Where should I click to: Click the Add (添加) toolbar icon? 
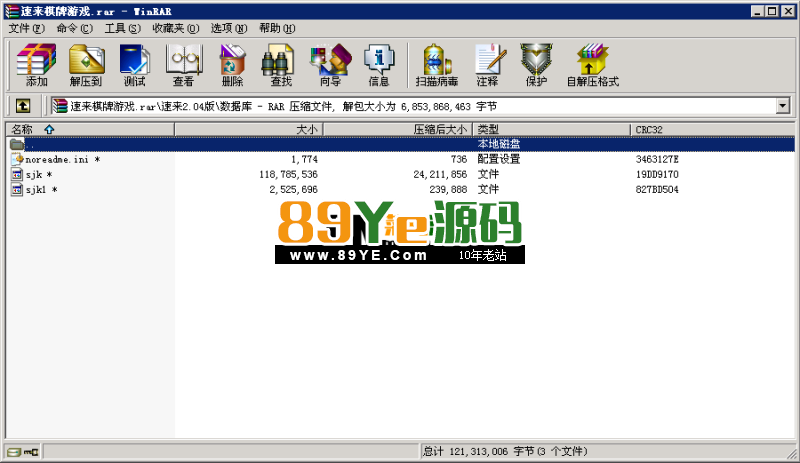coord(36,64)
